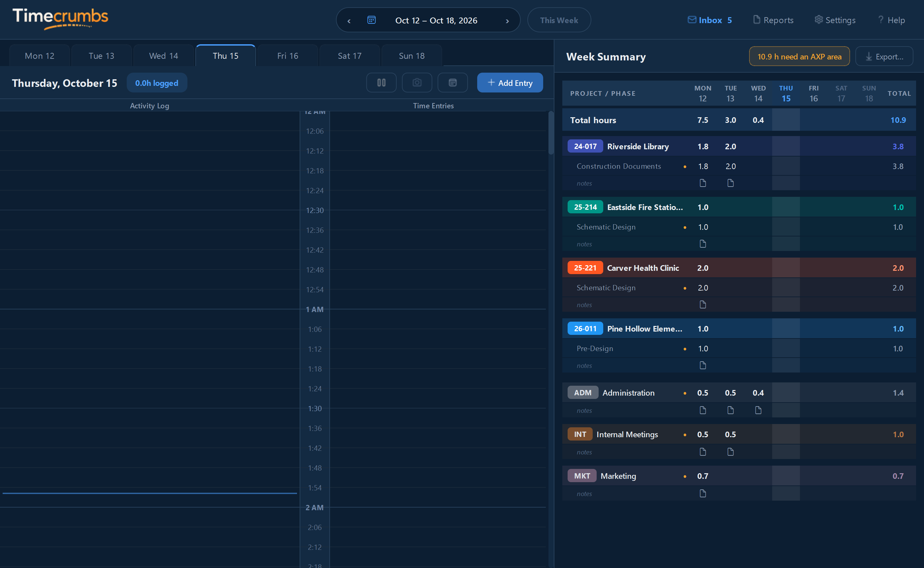Open Riverside Library Tuesday notes icon
Viewport: 924px width, 568px height.
730,183
